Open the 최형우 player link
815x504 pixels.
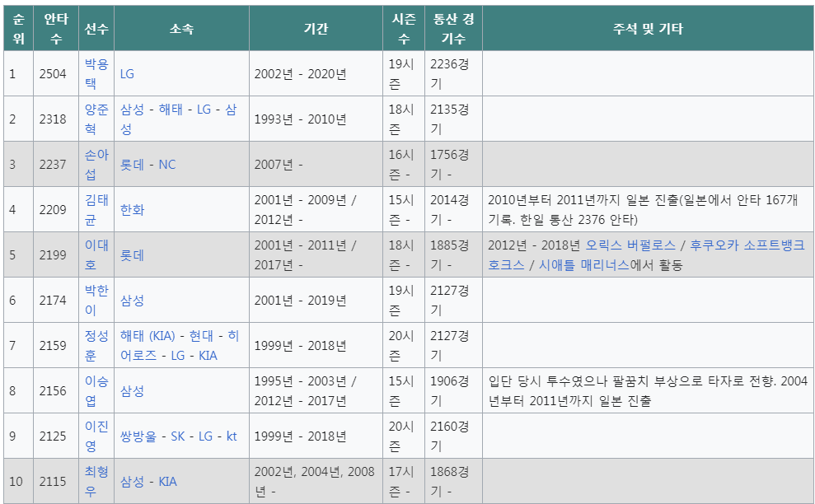(96, 481)
